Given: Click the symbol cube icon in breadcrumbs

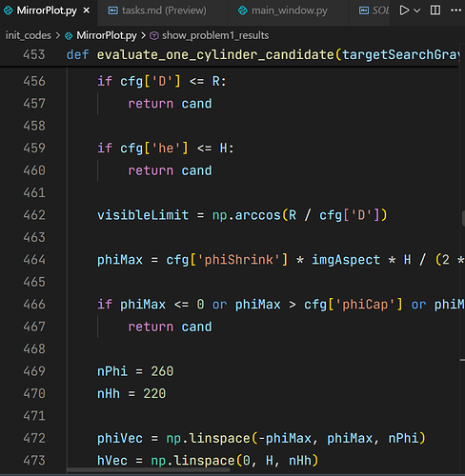Looking at the screenshot, I should 154,35.
